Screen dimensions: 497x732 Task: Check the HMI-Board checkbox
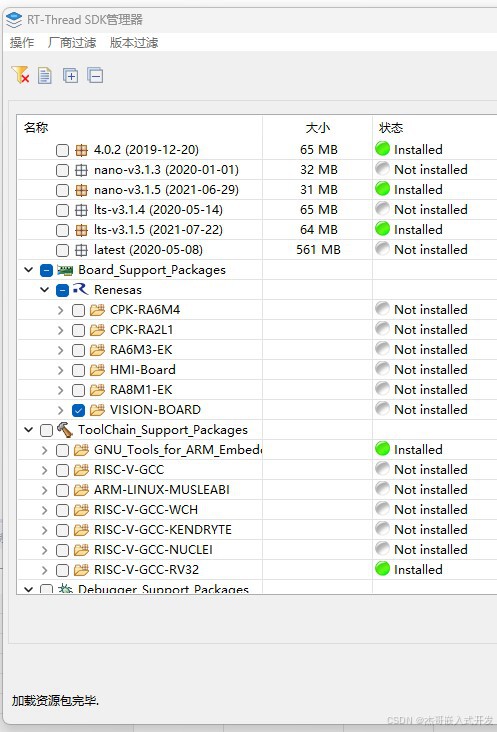tap(78, 370)
